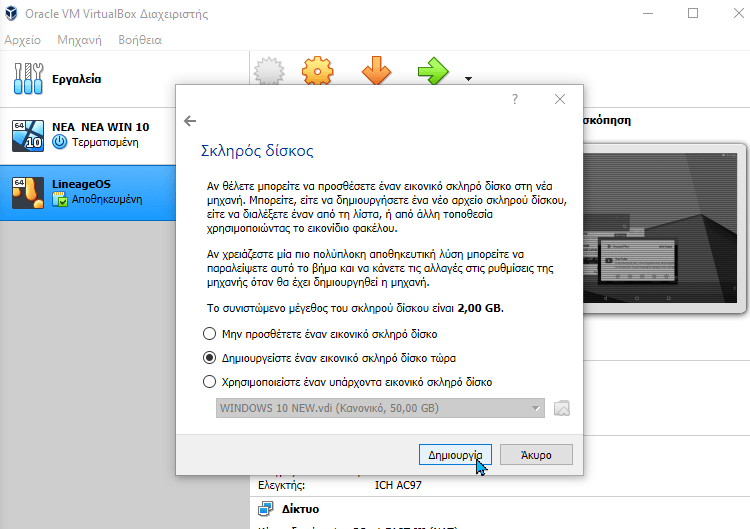Click the orange gear Settings toolbar icon
Viewport: 750px width, 529px height.
pos(318,71)
